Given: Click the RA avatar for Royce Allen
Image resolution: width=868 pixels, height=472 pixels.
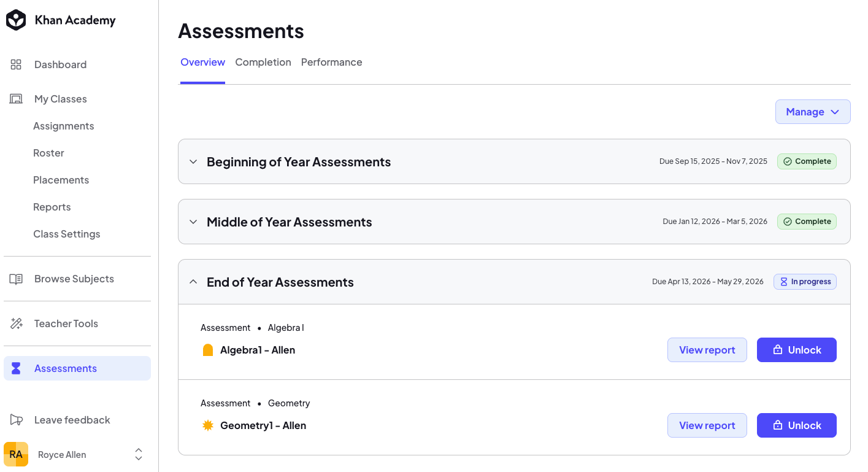Looking at the screenshot, I should click(16, 454).
